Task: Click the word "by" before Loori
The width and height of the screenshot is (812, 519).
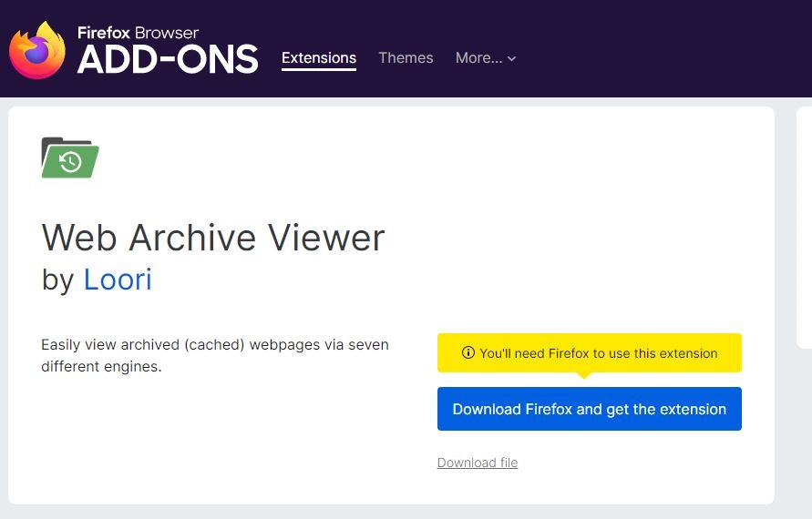Action: coord(57,280)
